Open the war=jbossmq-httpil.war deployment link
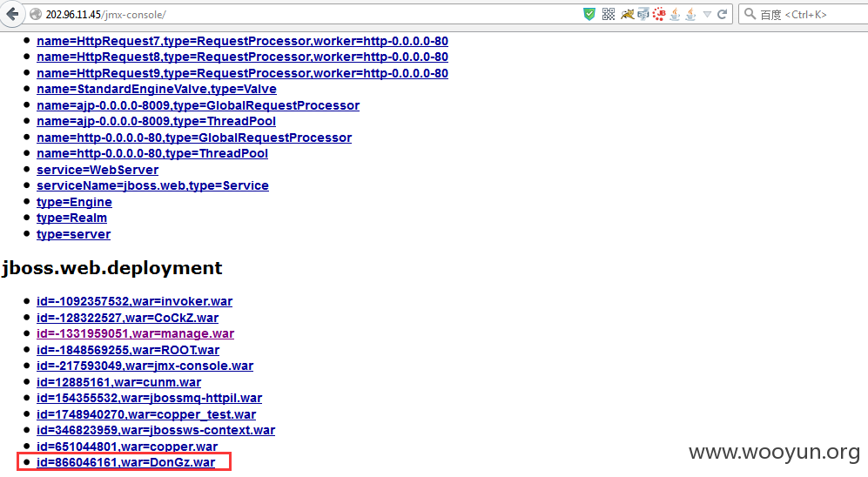The width and height of the screenshot is (868, 477). (x=150, y=398)
